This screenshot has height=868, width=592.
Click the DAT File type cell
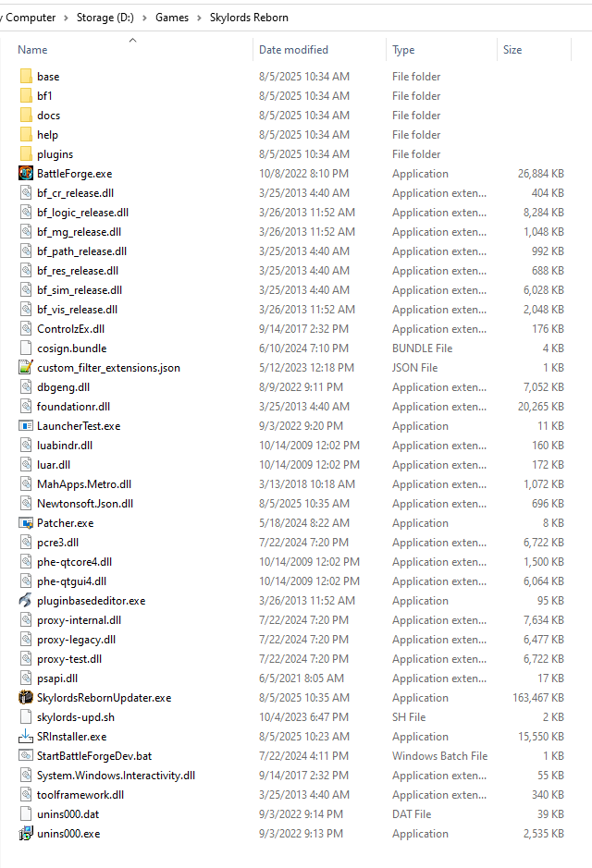point(412,813)
